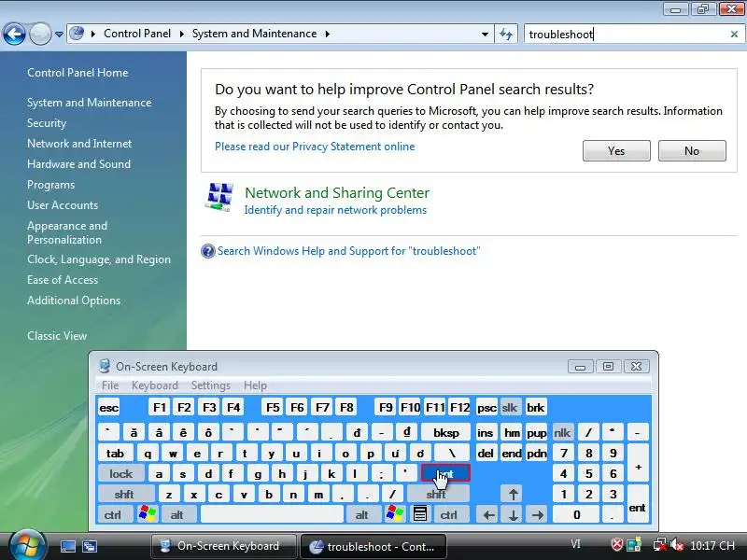Click the On-Screen Keyboard title bar icon
Viewport: 747px width, 560px height.
tap(105, 366)
